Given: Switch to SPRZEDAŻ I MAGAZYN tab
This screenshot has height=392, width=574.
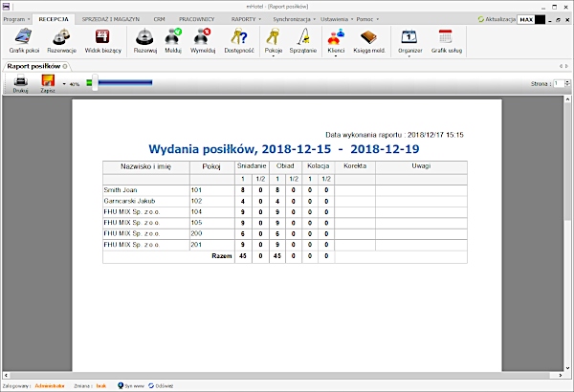Looking at the screenshot, I should point(109,18).
